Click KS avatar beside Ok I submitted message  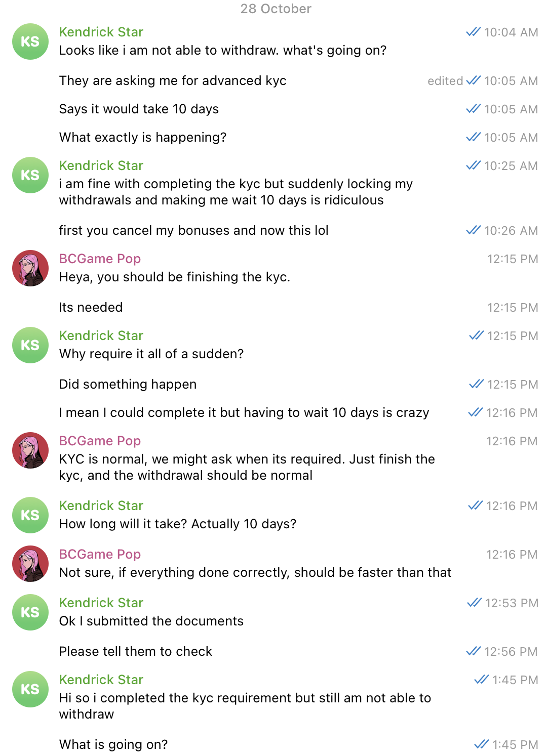click(x=30, y=612)
